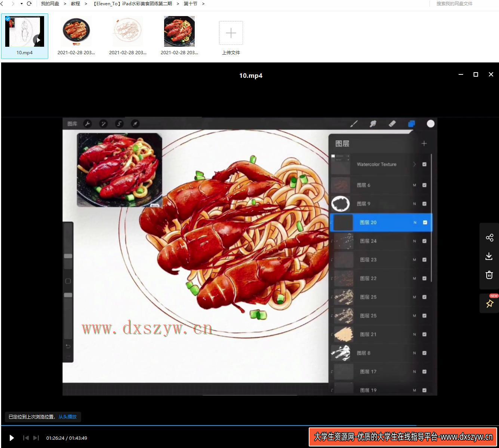
Task: Navigate to 我的网盘 breadcrumb
Action: pyautogui.click(x=50, y=4)
